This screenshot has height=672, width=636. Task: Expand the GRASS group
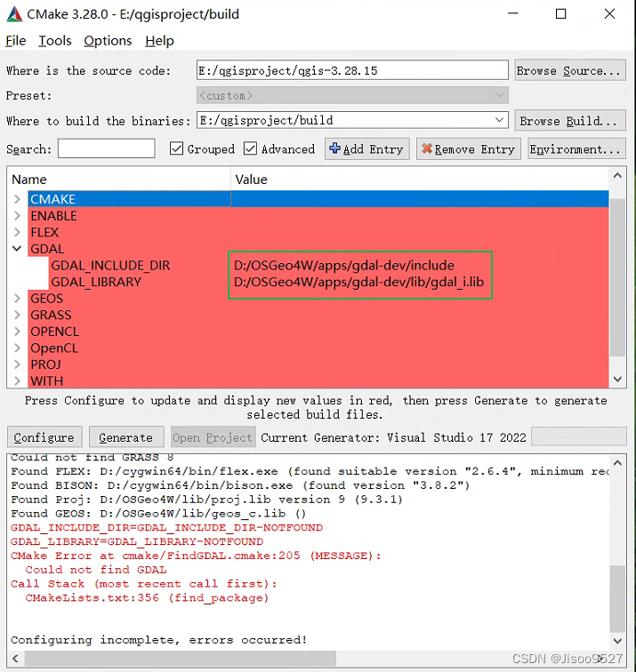(17, 315)
